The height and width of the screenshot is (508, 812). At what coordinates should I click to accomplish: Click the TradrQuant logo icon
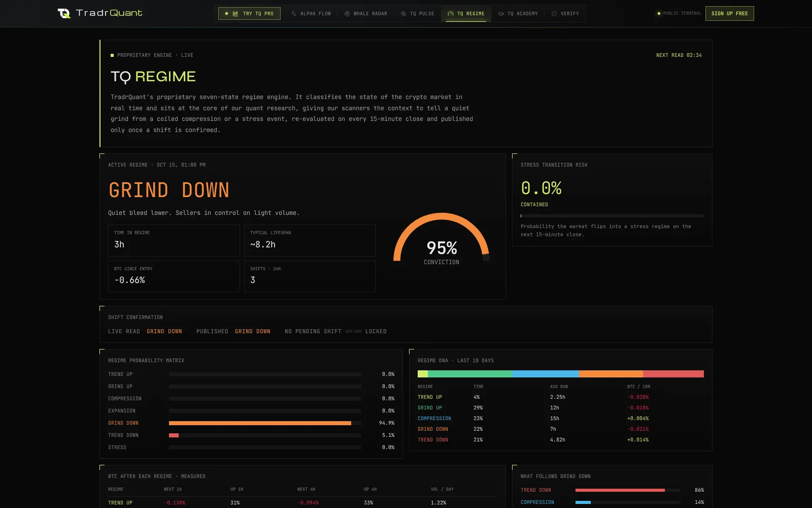pos(64,13)
